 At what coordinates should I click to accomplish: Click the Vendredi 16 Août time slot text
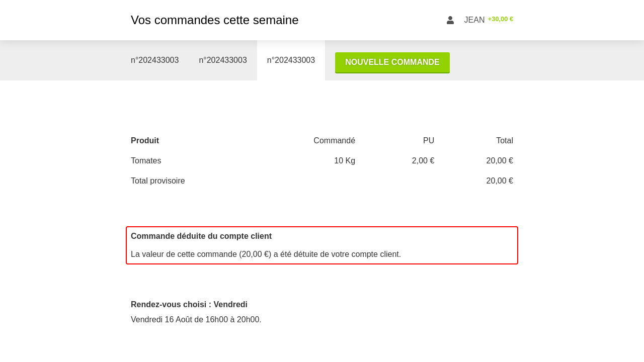pyautogui.click(x=196, y=320)
